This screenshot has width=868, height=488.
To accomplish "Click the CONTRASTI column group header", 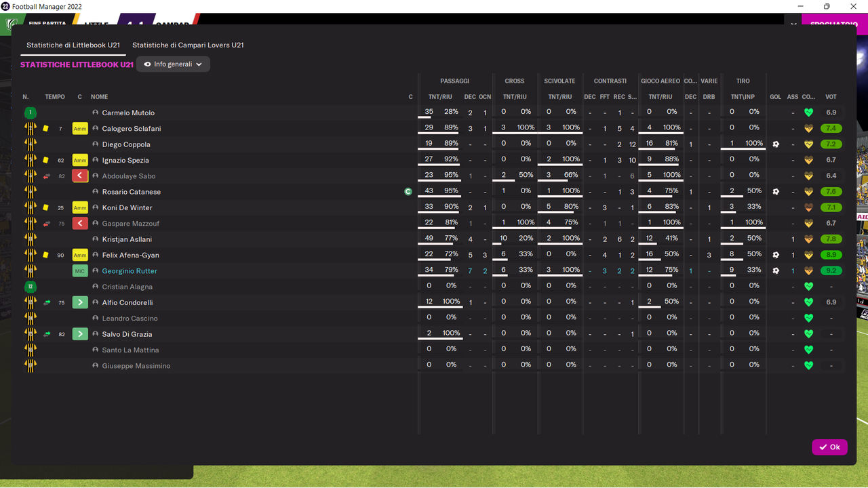I will click(610, 81).
